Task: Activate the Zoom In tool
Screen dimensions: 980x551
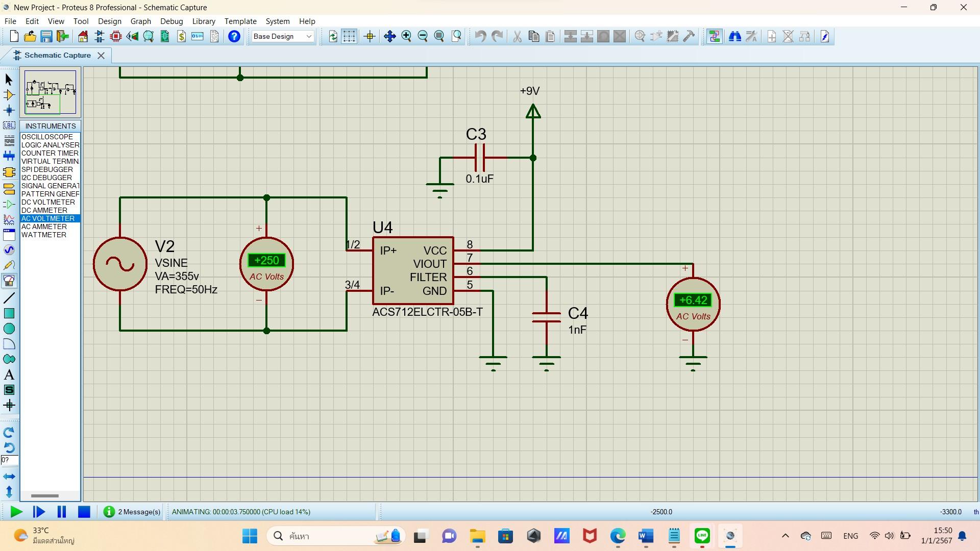Action: tap(407, 36)
